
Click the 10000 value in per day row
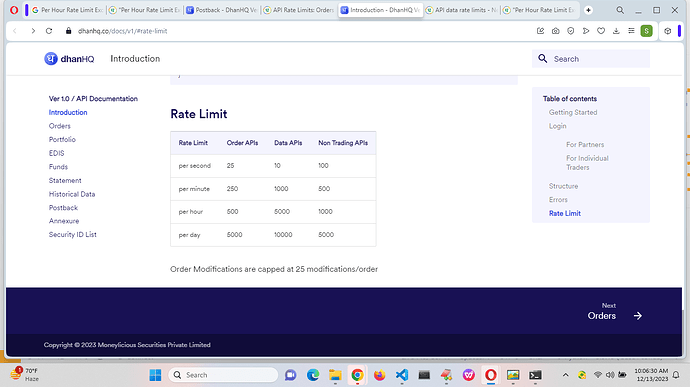pos(283,235)
